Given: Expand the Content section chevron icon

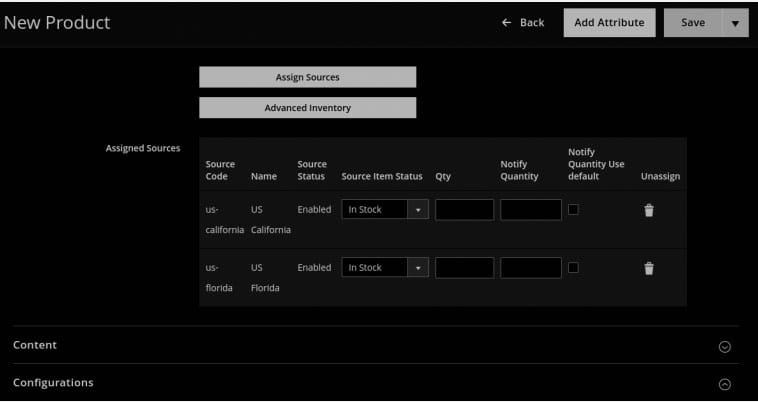Looking at the screenshot, I should [x=725, y=346].
